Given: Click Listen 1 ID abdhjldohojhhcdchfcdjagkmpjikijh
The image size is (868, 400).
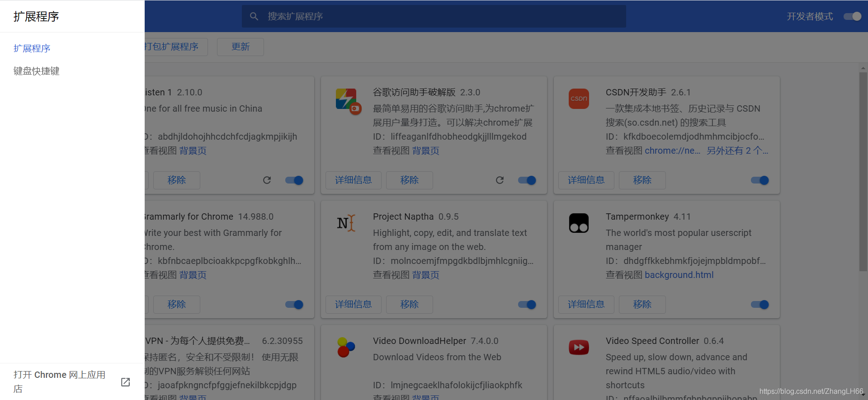Looking at the screenshot, I should pos(227,137).
